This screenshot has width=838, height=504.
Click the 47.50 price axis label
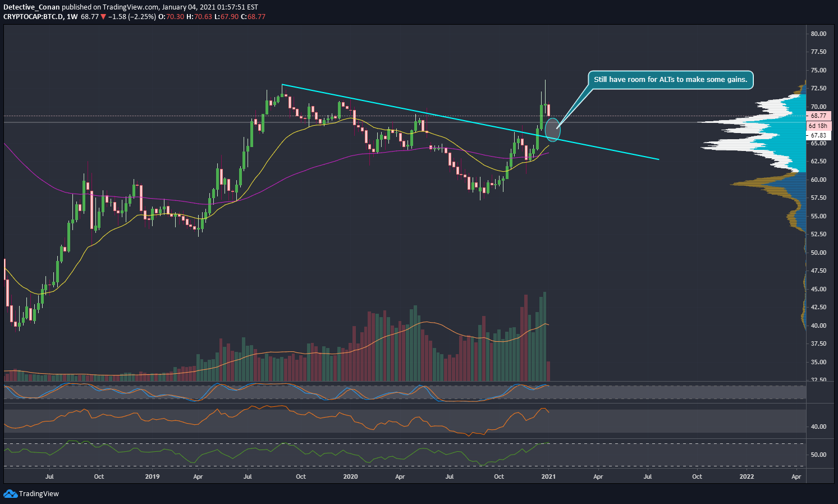coord(818,271)
